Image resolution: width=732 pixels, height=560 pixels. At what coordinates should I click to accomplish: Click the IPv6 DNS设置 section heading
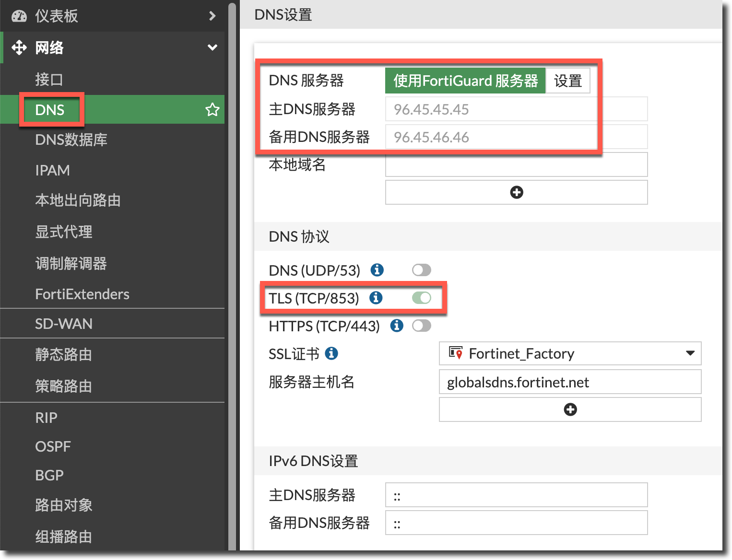click(x=313, y=461)
